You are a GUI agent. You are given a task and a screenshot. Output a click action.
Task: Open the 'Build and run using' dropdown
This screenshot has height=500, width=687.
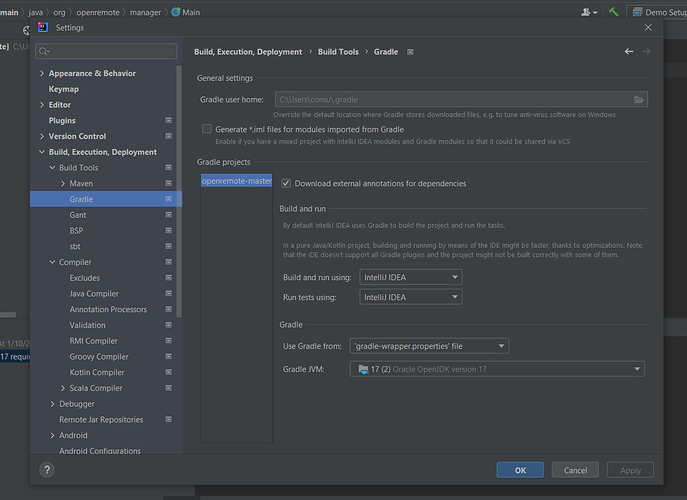410,277
